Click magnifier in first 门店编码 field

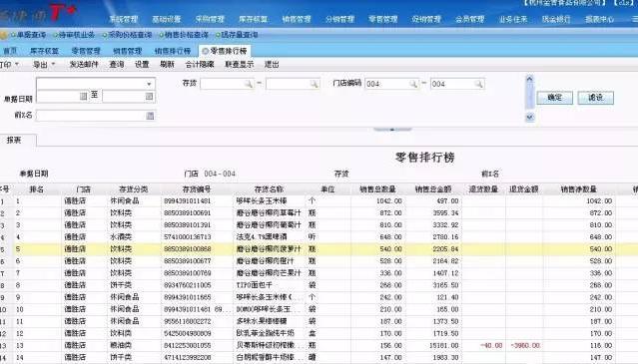pos(413,84)
